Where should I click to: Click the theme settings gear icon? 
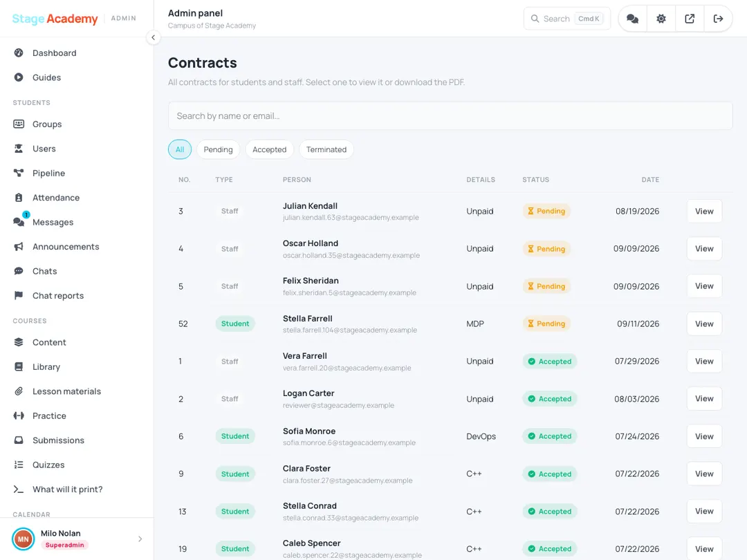tap(661, 19)
